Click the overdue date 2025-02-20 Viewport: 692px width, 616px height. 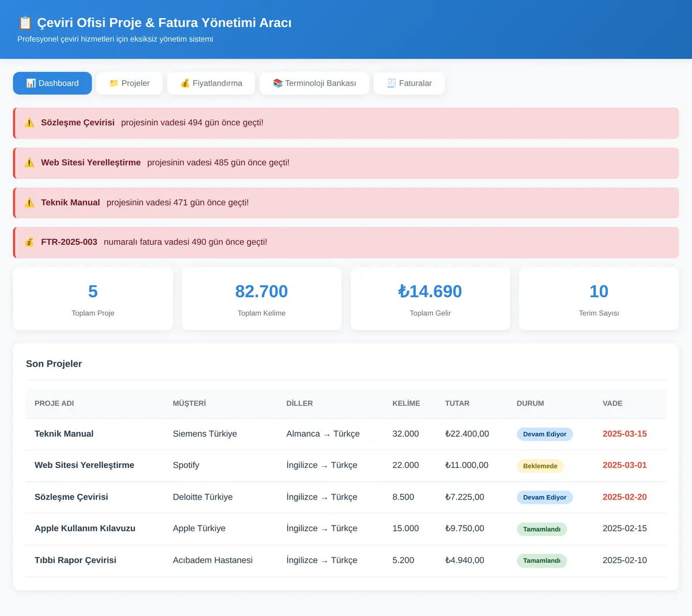click(x=625, y=497)
